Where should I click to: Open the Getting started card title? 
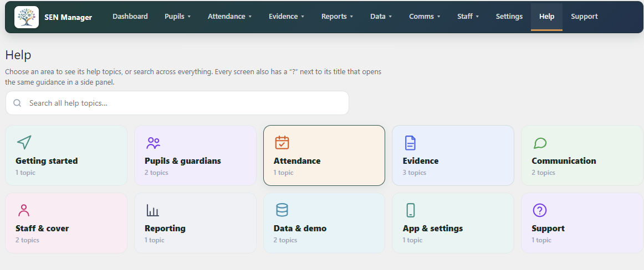point(47,160)
